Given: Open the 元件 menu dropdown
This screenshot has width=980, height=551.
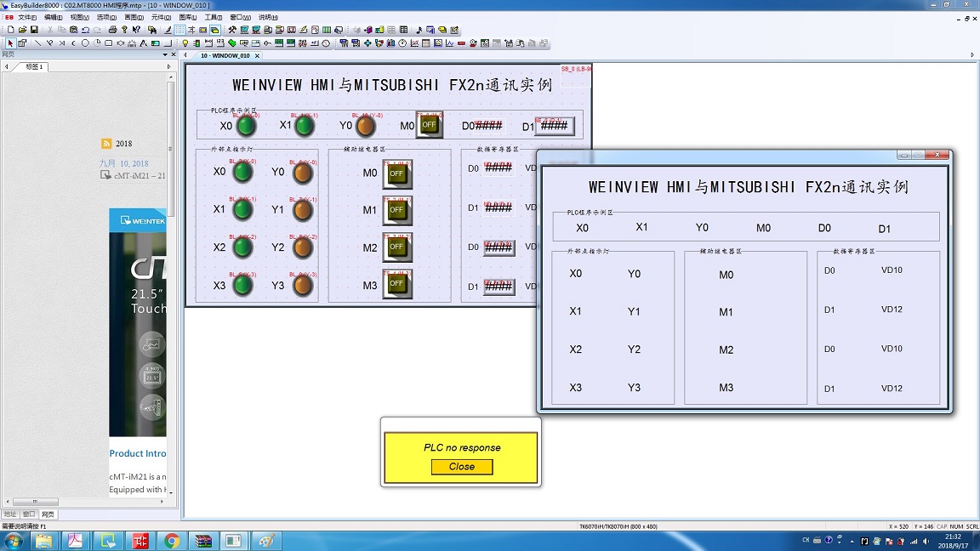Looking at the screenshot, I should [x=160, y=17].
